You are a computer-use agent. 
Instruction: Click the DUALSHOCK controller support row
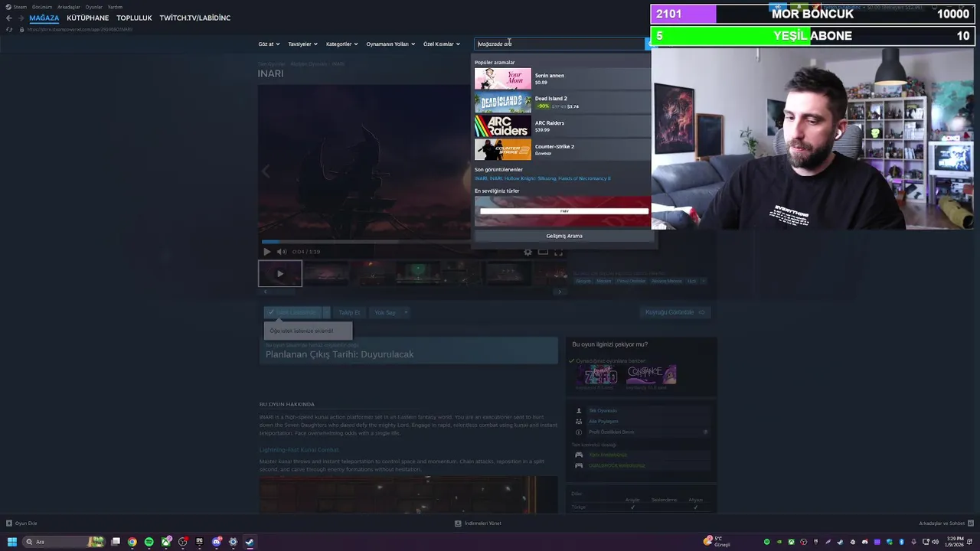[x=643, y=465]
